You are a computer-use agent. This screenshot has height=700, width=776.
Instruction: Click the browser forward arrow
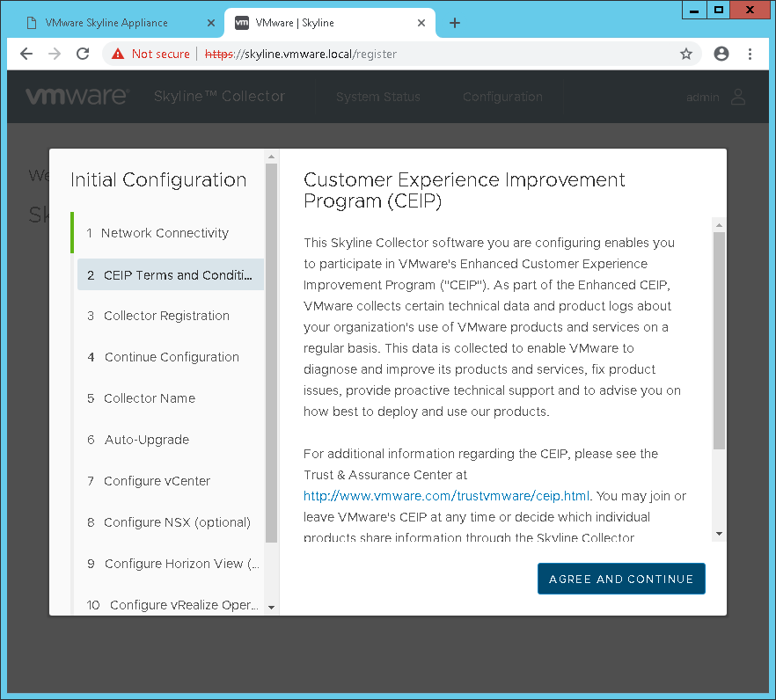click(55, 54)
